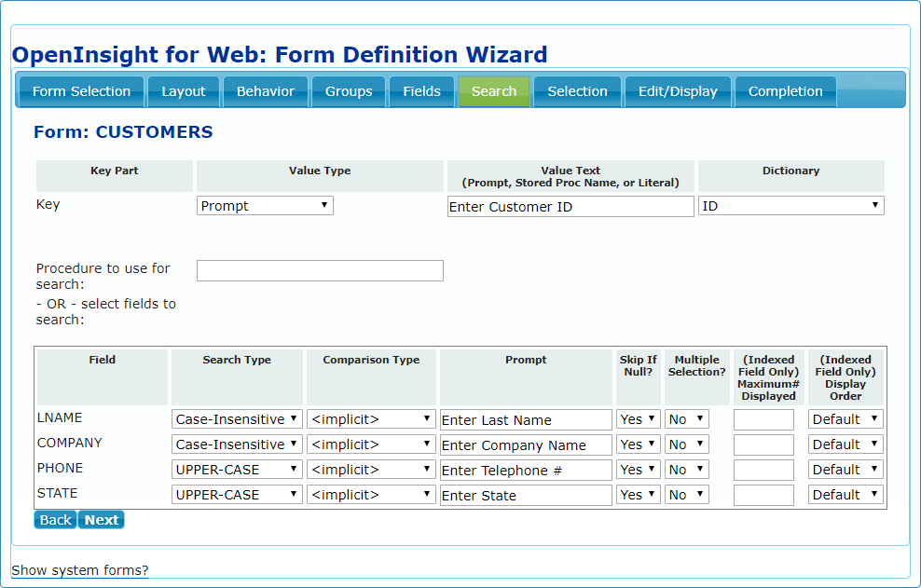The height and width of the screenshot is (588, 921).
Task: Click the LNAME field label
Action: coord(60,417)
